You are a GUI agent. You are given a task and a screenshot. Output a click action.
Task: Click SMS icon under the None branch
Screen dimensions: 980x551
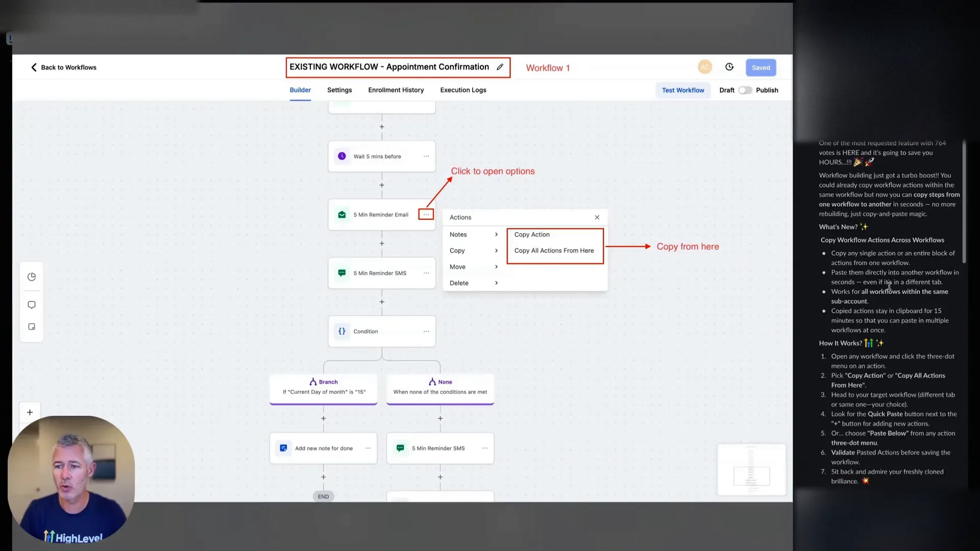(401, 448)
